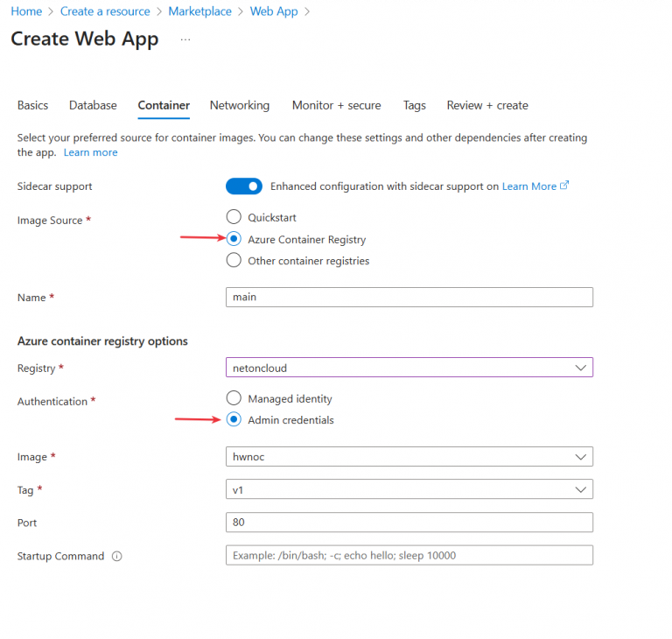
Task: Go to Home breadcrumb link
Action: [x=26, y=11]
